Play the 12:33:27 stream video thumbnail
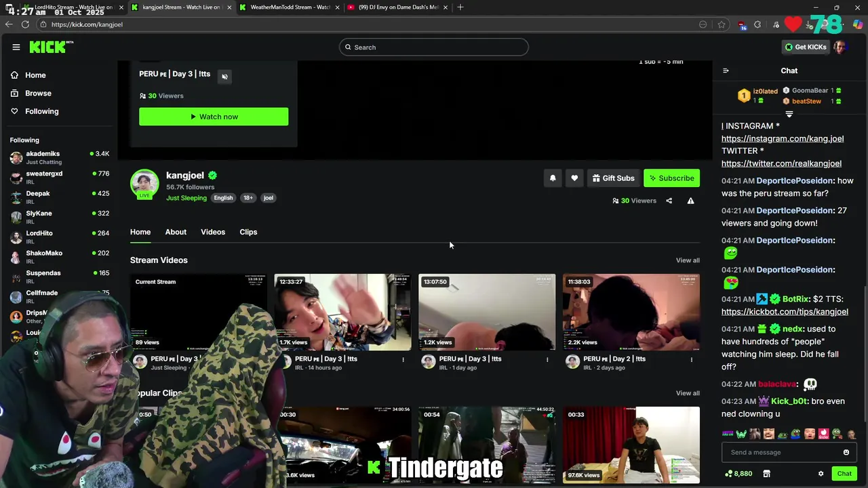 click(x=342, y=312)
